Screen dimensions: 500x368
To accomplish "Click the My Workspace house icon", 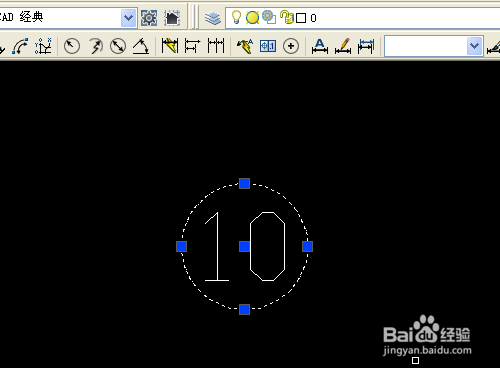I will pos(172,18).
